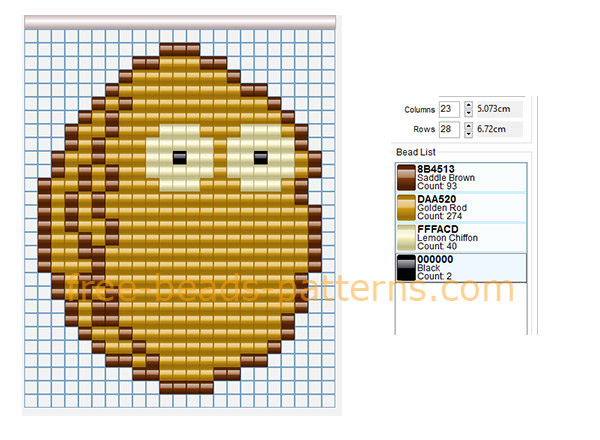Click the Golden Rod 'Count: 274' text

(439, 216)
